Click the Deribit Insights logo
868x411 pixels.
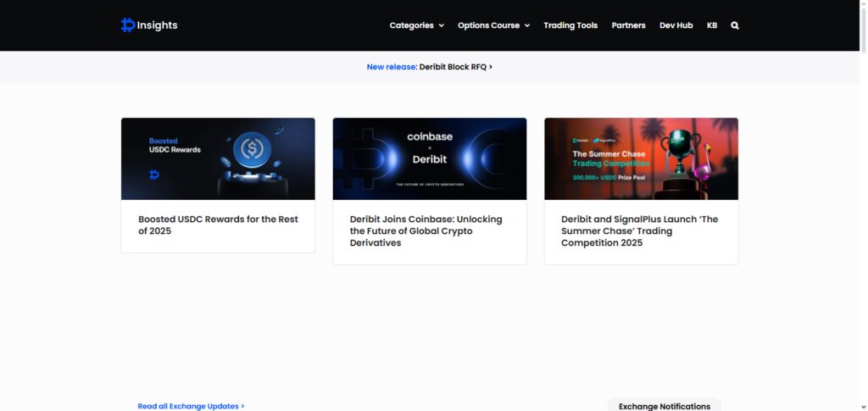tap(149, 25)
